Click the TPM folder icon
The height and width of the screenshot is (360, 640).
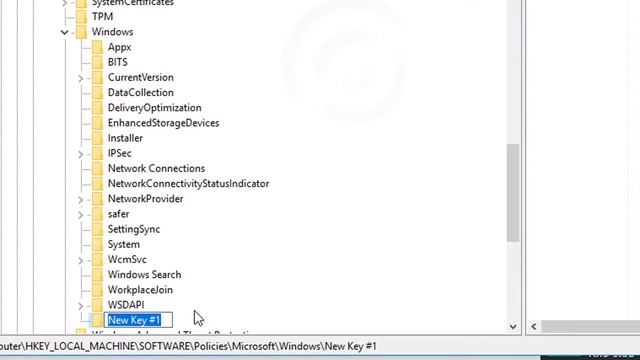82,17
